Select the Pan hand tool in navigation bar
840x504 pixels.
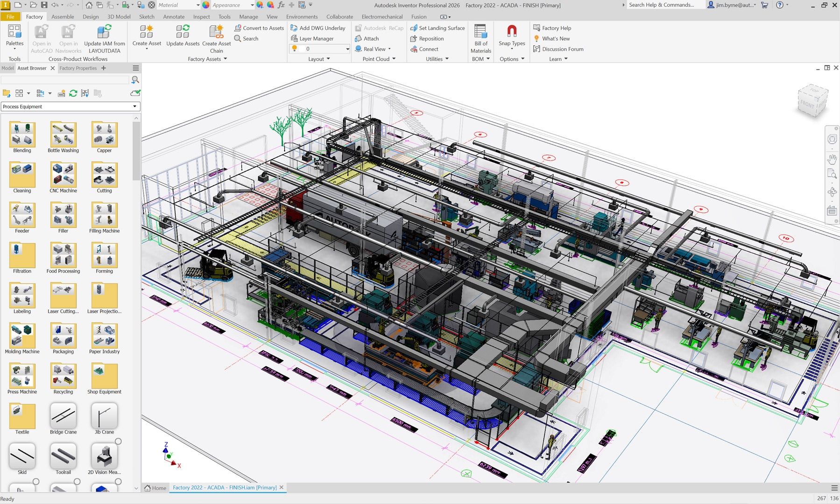point(832,160)
